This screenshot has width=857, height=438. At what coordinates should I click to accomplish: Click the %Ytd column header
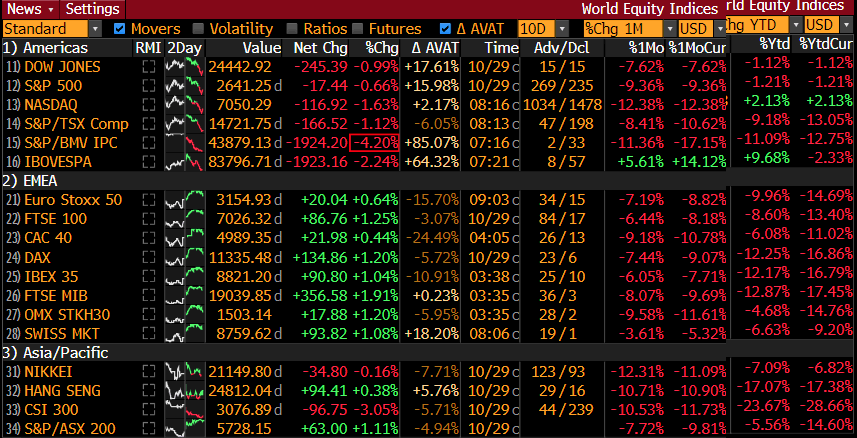pos(774,43)
